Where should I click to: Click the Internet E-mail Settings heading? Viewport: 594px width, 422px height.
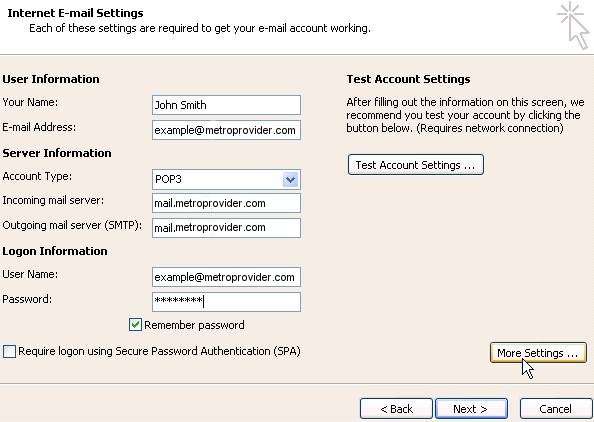(x=75, y=13)
